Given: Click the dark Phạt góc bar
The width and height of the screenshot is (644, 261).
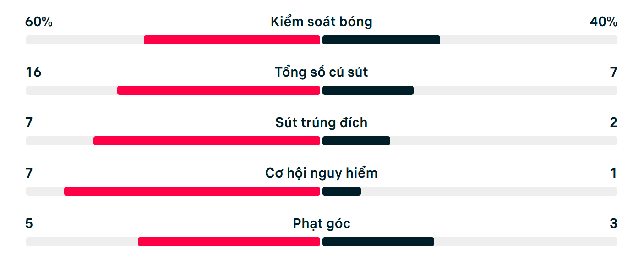Looking at the screenshot, I should 378,242.
